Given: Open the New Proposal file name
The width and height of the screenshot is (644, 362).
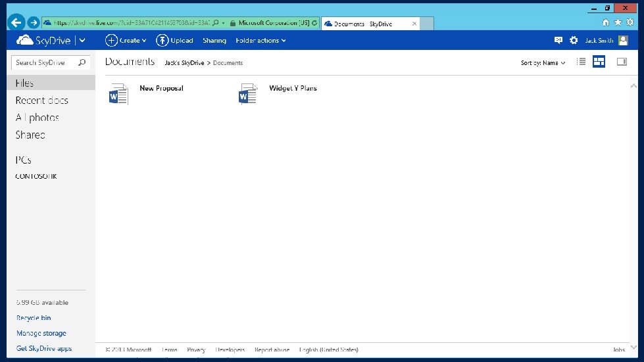Looking at the screenshot, I should coord(161,88).
